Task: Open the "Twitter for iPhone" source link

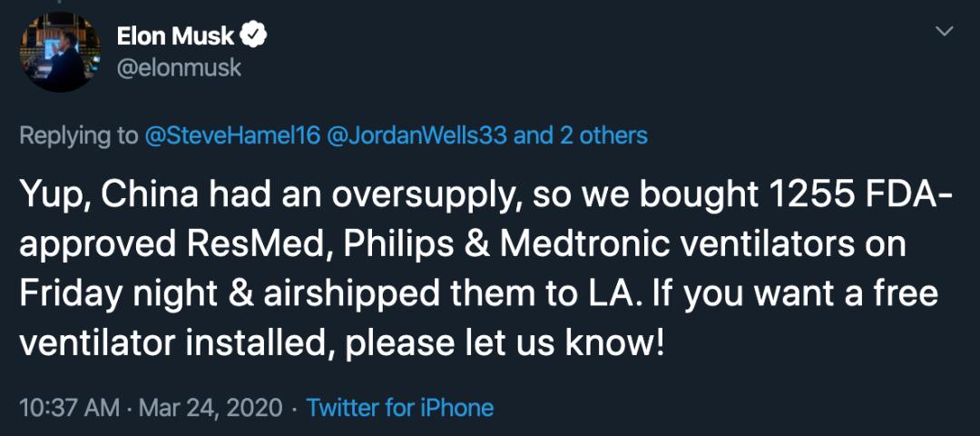Action: [400, 408]
